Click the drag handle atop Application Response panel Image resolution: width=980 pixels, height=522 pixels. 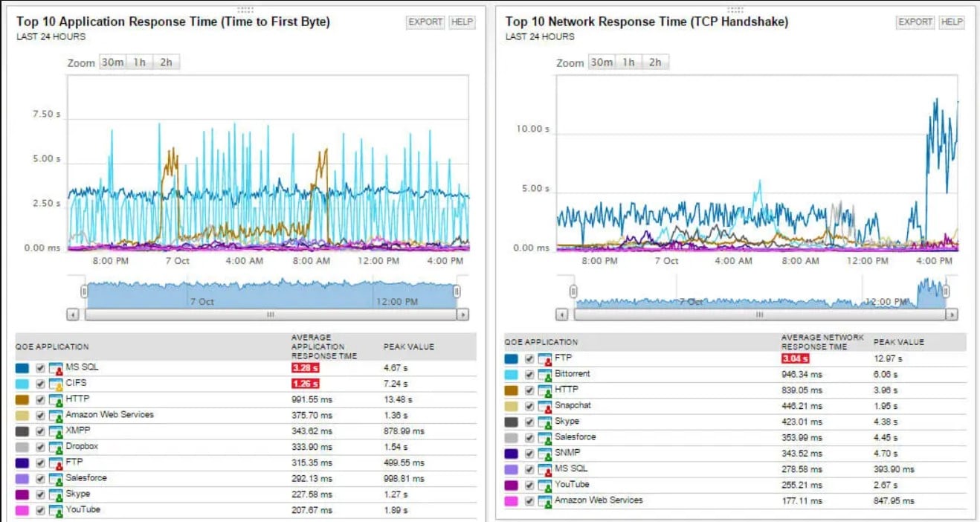point(245,10)
